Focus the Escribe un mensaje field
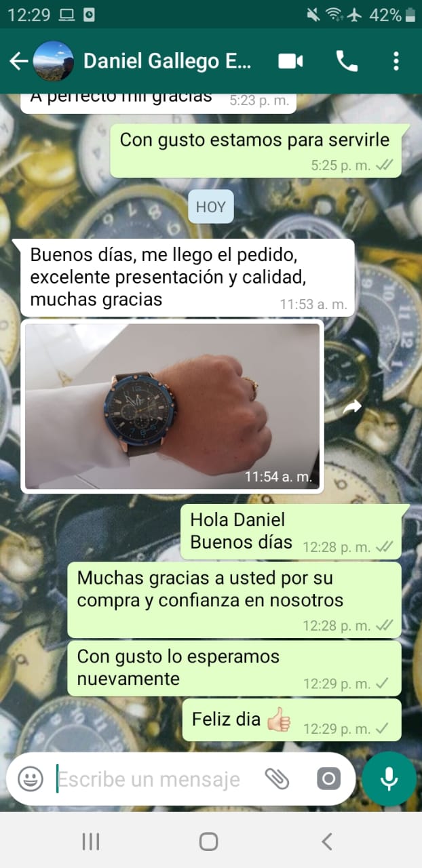 155,779
